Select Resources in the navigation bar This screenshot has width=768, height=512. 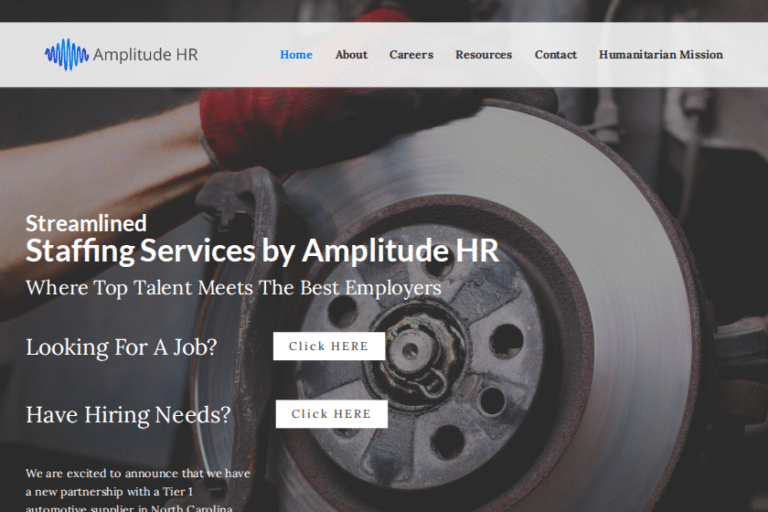click(483, 55)
